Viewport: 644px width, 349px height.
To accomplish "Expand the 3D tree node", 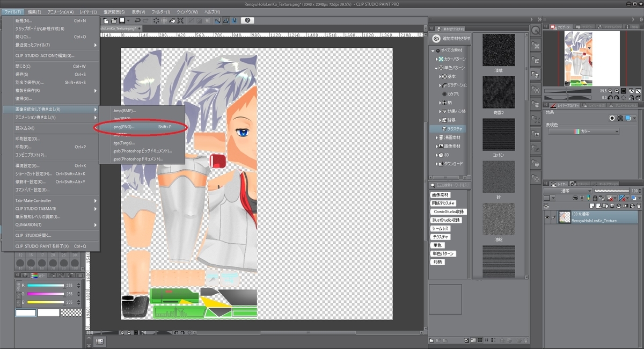I will [x=436, y=155].
